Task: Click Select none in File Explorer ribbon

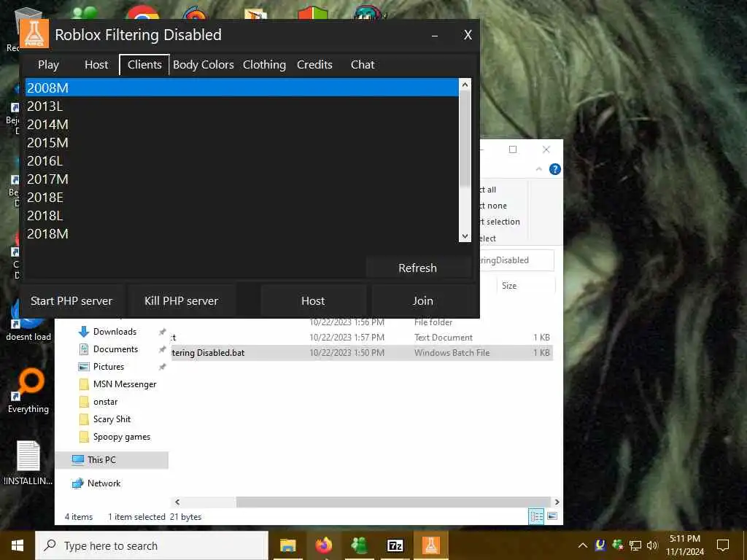Action: (x=493, y=206)
